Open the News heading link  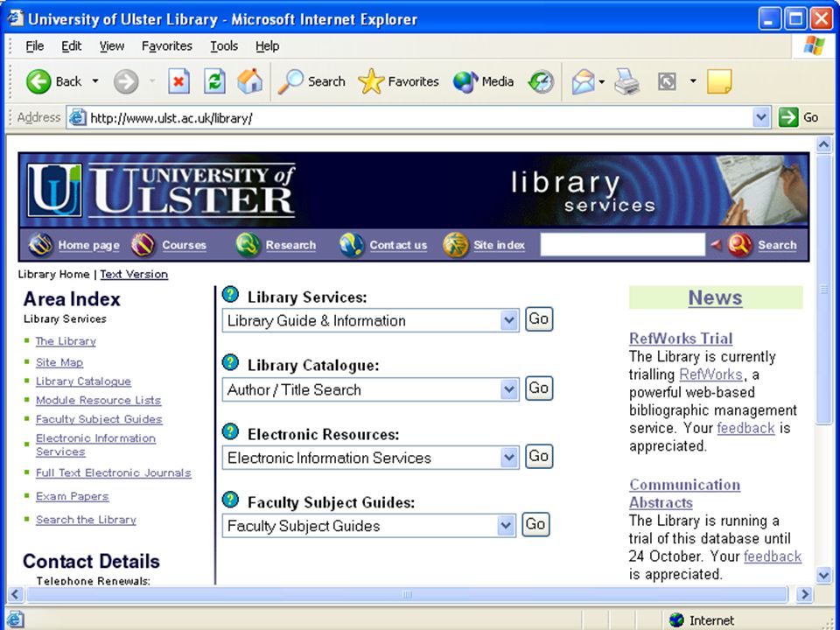715,297
